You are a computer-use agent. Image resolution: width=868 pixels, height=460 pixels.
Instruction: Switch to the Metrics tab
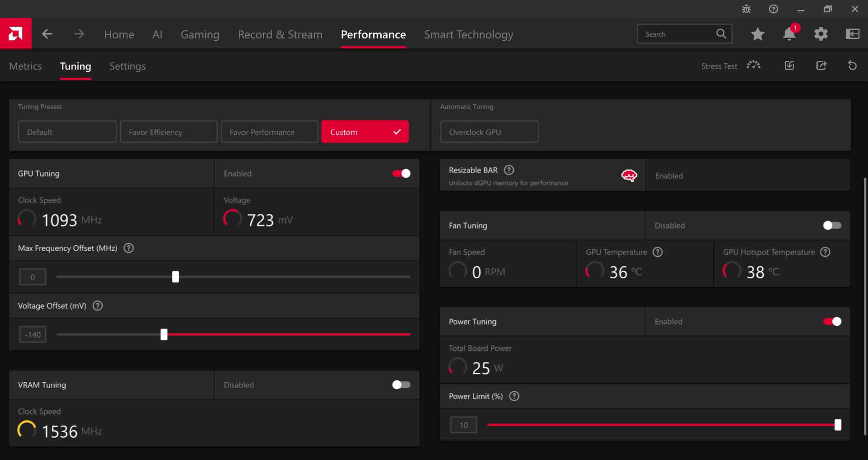(25, 66)
